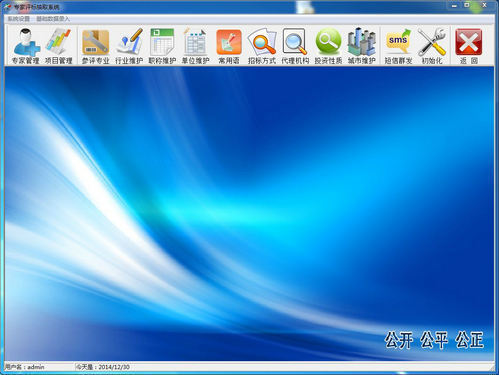Open 职称维护 title maintenance
499x375 pixels.
tap(162, 46)
